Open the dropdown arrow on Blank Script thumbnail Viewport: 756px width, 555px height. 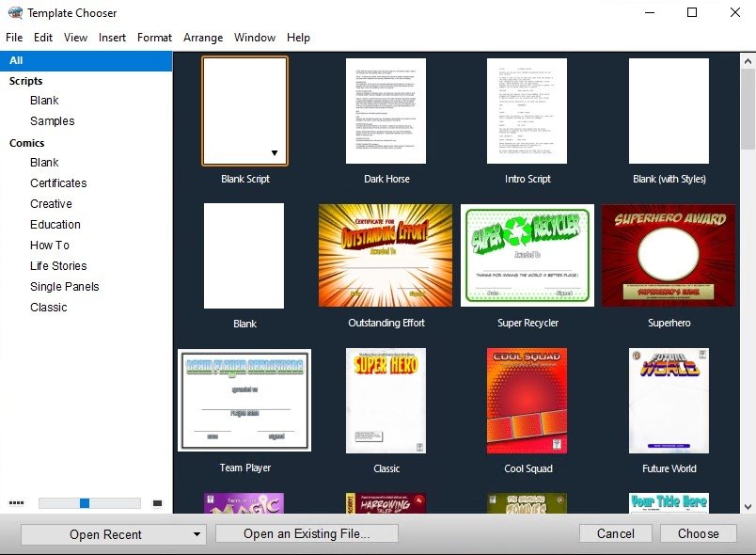tap(275, 152)
